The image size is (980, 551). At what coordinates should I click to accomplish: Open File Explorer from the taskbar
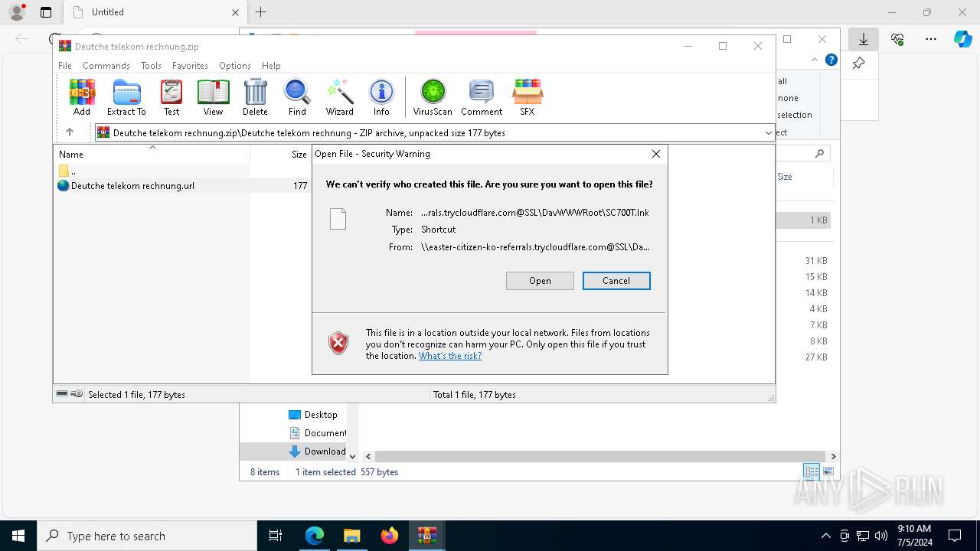351,536
